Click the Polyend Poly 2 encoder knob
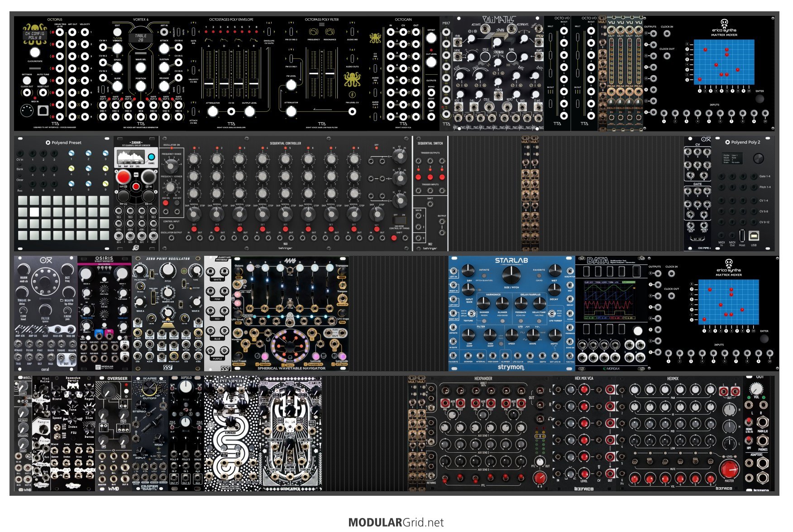This screenshot has height=532, width=793. click(x=758, y=158)
